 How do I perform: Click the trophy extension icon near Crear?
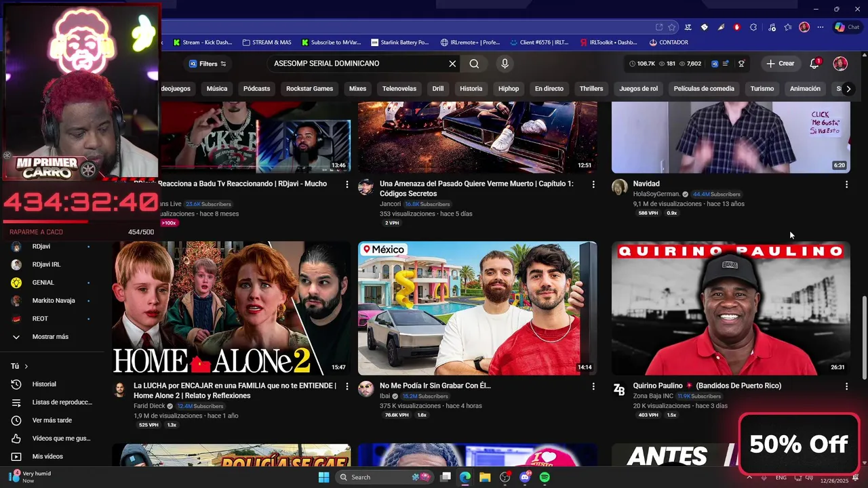pyautogui.click(x=742, y=64)
